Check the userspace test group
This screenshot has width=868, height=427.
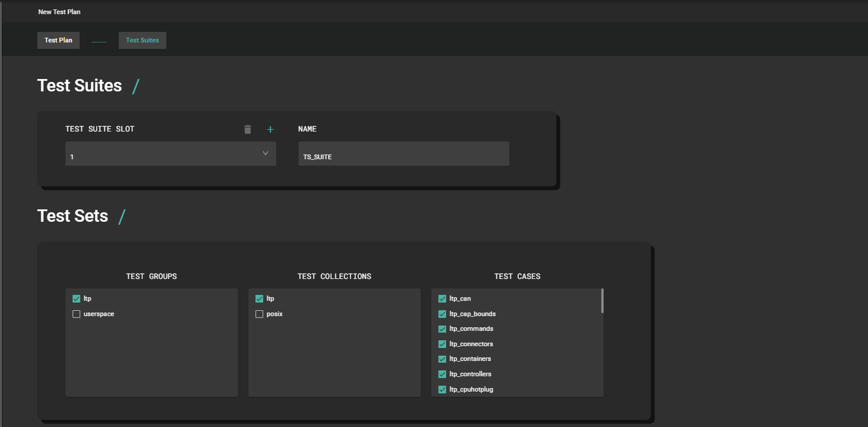coord(76,314)
